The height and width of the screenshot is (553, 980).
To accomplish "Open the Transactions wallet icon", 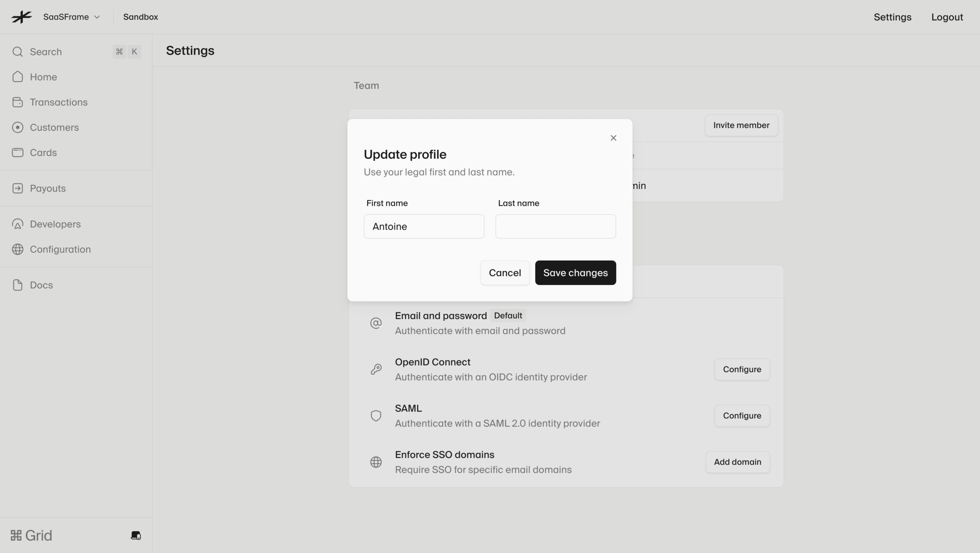I will pyautogui.click(x=18, y=102).
